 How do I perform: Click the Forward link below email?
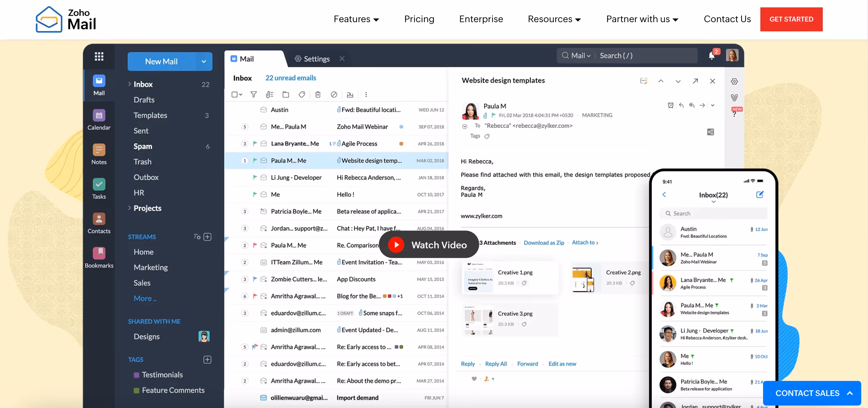click(x=527, y=364)
